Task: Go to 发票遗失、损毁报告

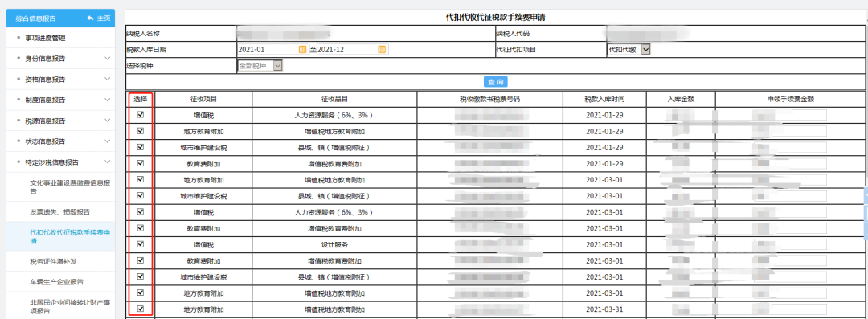Action: pyautogui.click(x=60, y=211)
